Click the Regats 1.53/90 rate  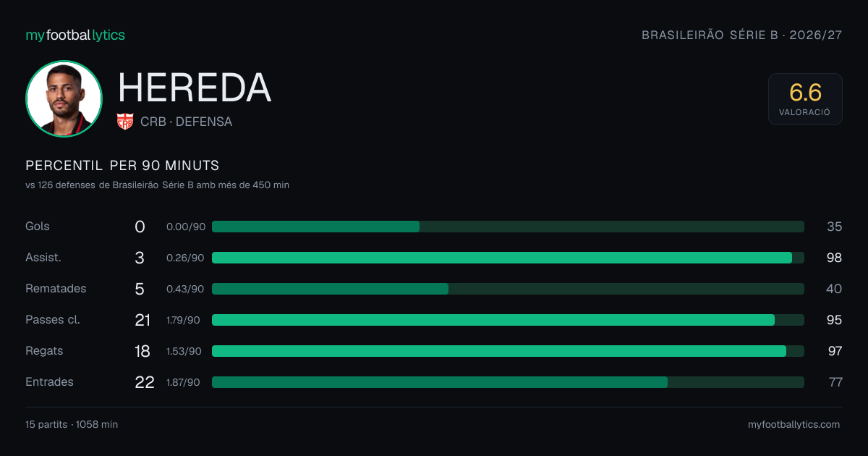tap(184, 351)
